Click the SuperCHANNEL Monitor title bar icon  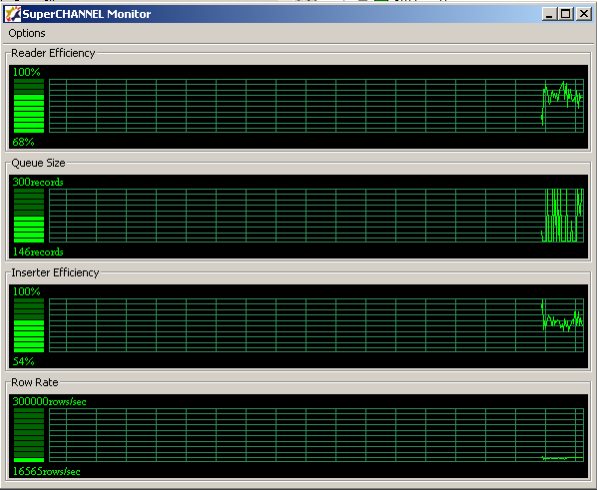[13, 14]
